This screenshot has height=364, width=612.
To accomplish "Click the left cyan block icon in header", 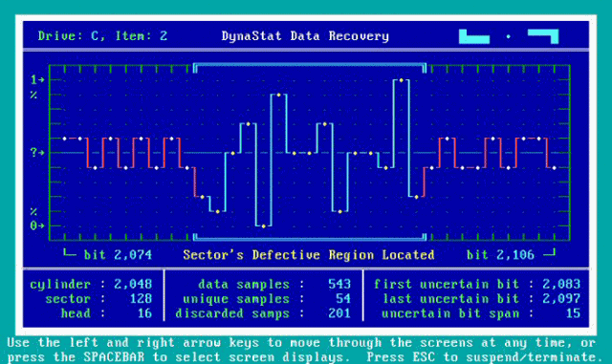I will 474,36.
